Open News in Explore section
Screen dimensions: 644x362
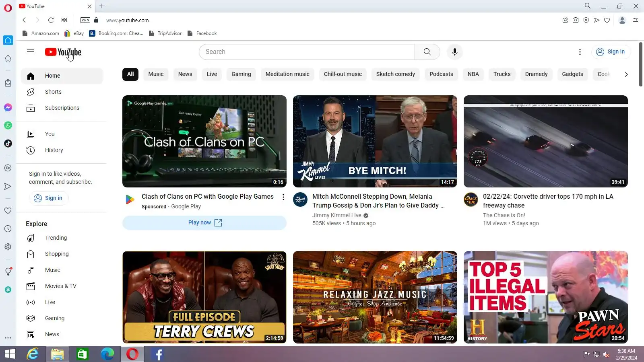pyautogui.click(x=62, y=334)
